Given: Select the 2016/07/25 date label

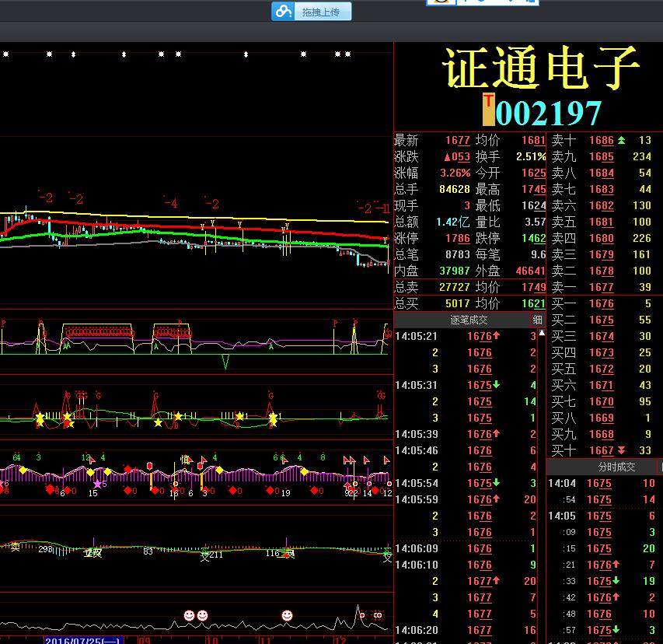Looking at the screenshot, I should tap(82, 640).
